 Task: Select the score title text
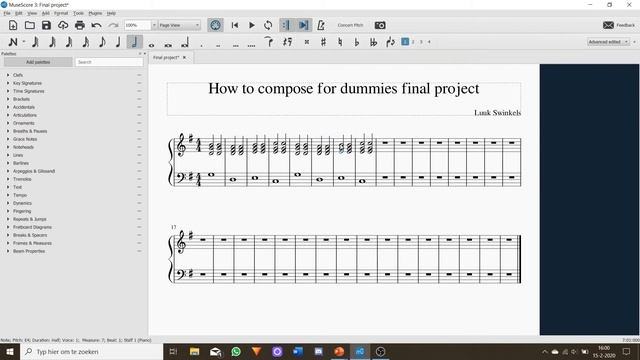tap(344, 89)
